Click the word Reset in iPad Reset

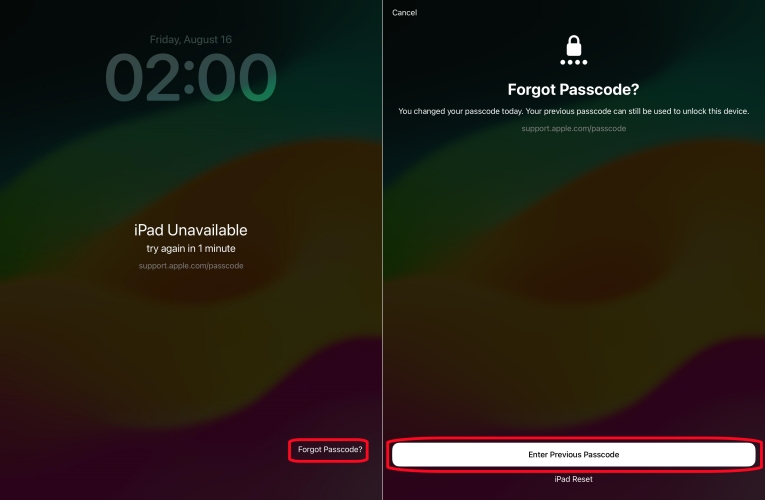583,479
